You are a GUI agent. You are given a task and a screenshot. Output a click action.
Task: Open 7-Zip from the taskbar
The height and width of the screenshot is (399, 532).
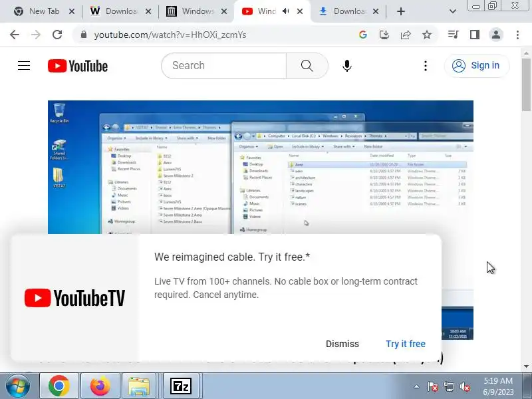coord(180,386)
